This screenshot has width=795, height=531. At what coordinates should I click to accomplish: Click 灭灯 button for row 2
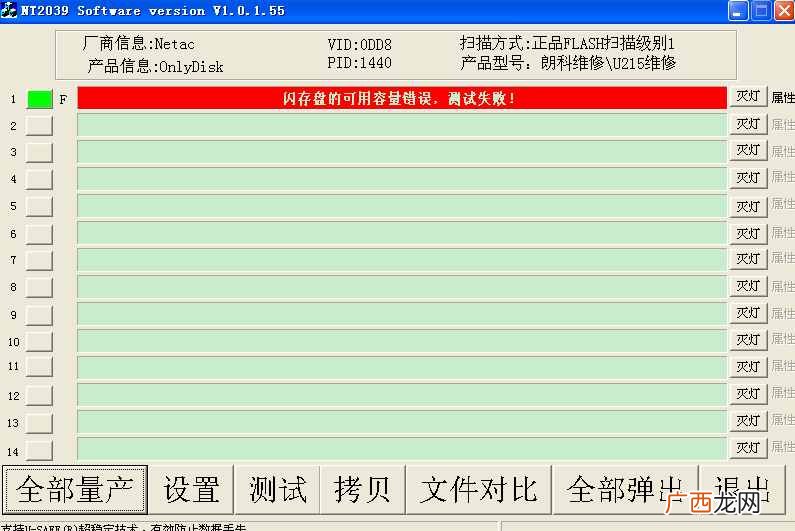coord(748,124)
